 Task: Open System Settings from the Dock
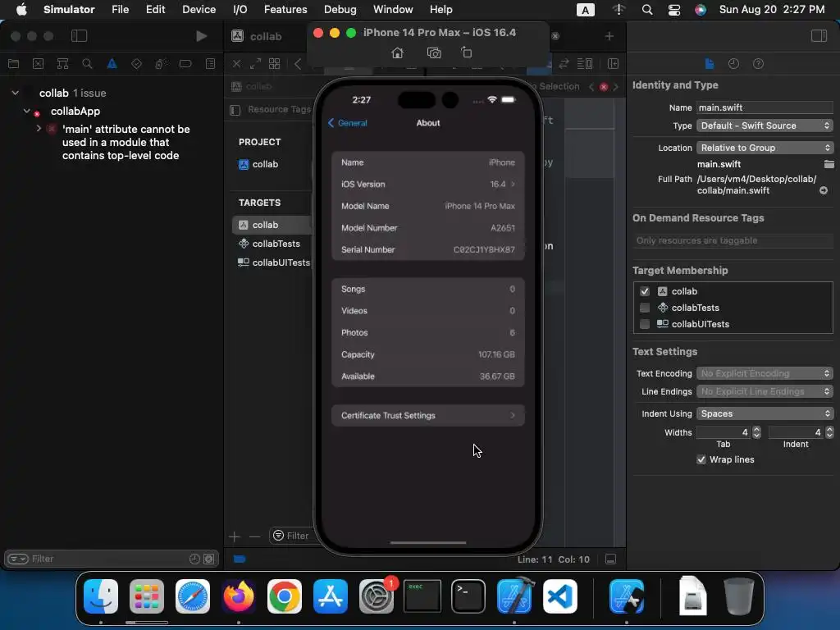(x=376, y=596)
